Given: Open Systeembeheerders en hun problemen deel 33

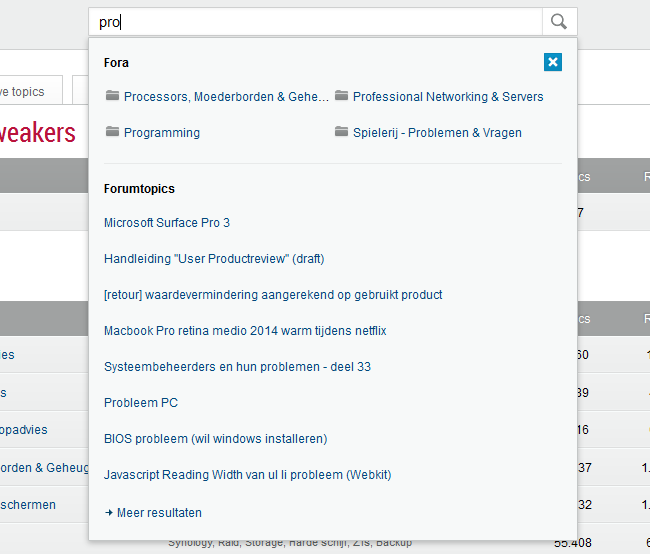Looking at the screenshot, I should tap(237, 367).
